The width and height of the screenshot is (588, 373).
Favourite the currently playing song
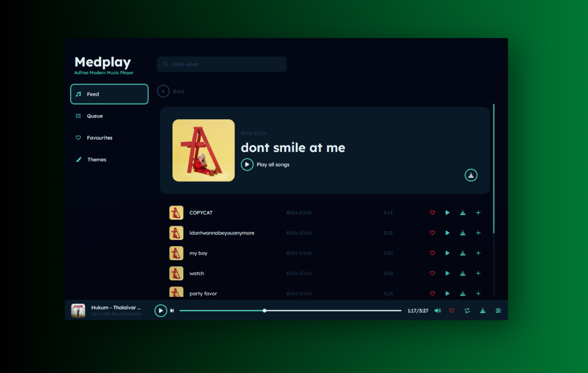click(x=452, y=311)
